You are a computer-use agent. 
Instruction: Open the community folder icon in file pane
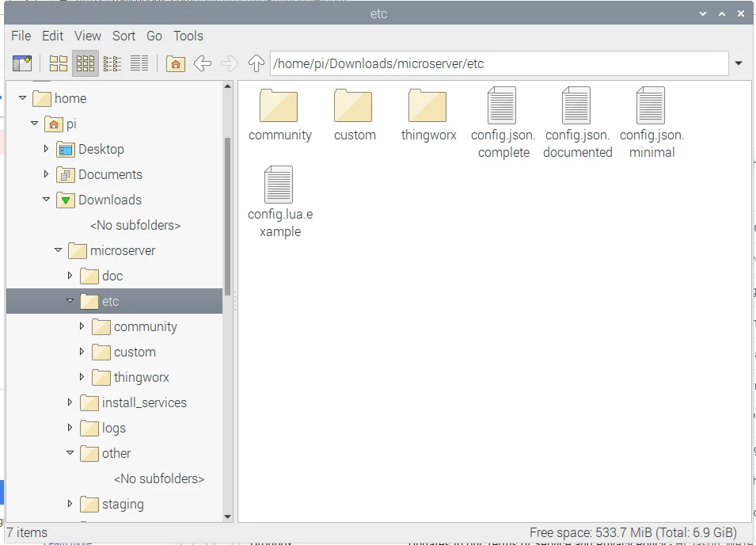click(x=279, y=105)
